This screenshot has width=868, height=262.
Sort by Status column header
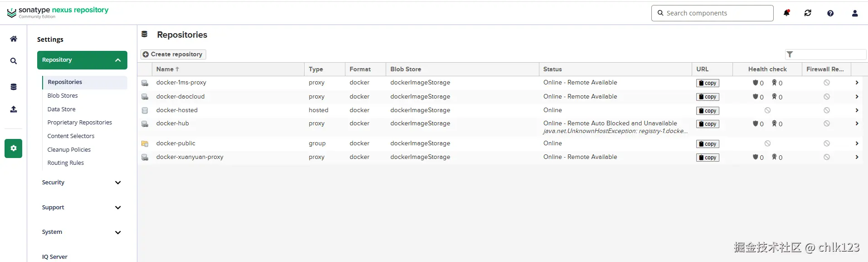616,69
